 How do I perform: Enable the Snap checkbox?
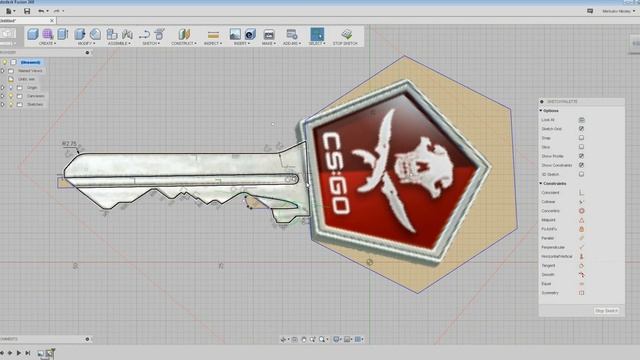[x=582, y=138]
